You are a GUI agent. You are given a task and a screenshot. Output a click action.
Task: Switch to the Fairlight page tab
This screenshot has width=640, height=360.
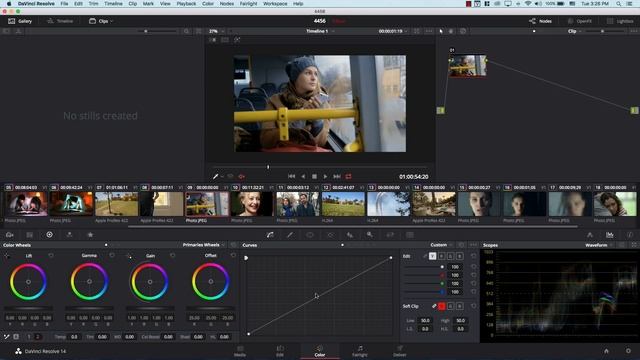pyautogui.click(x=360, y=351)
